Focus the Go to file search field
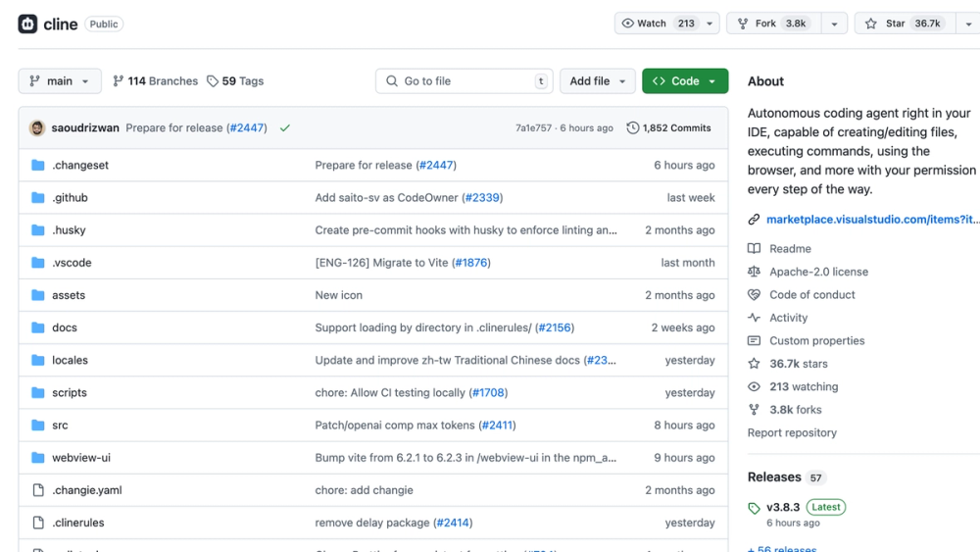The width and height of the screenshot is (980, 552). coord(465,81)
